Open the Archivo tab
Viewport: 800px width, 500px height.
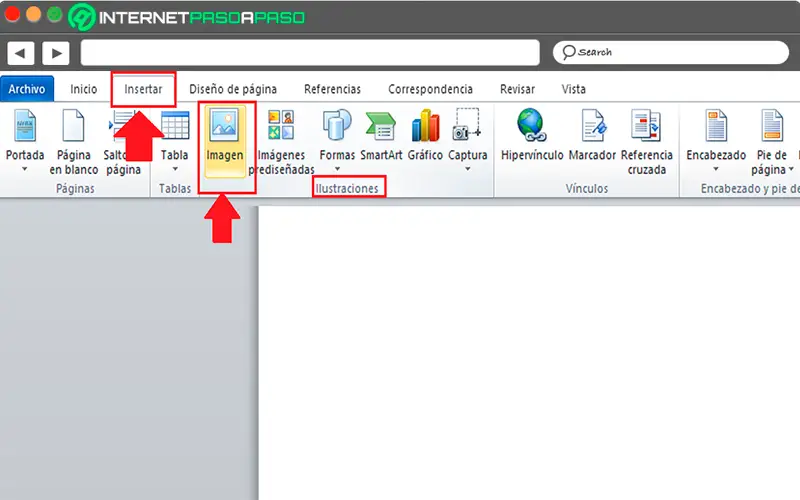27,89
